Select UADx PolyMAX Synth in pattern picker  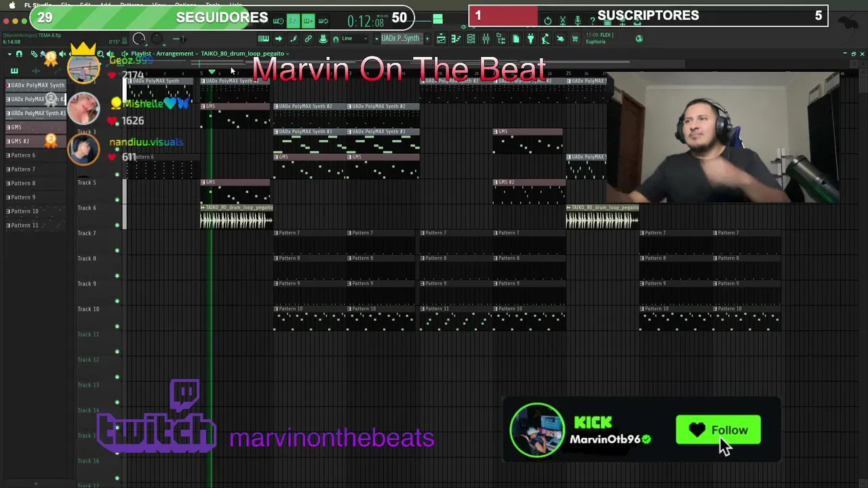point(36,85)
